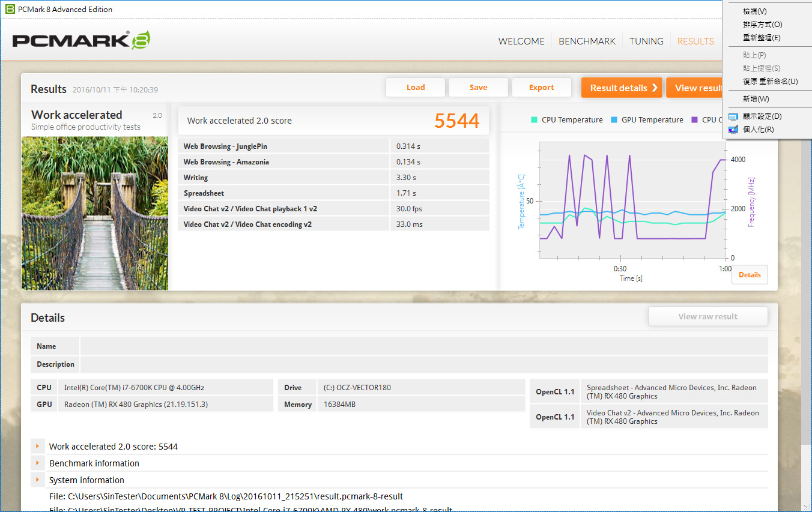Click the wooden bridge thumbnail image

(x=95, y=213)
